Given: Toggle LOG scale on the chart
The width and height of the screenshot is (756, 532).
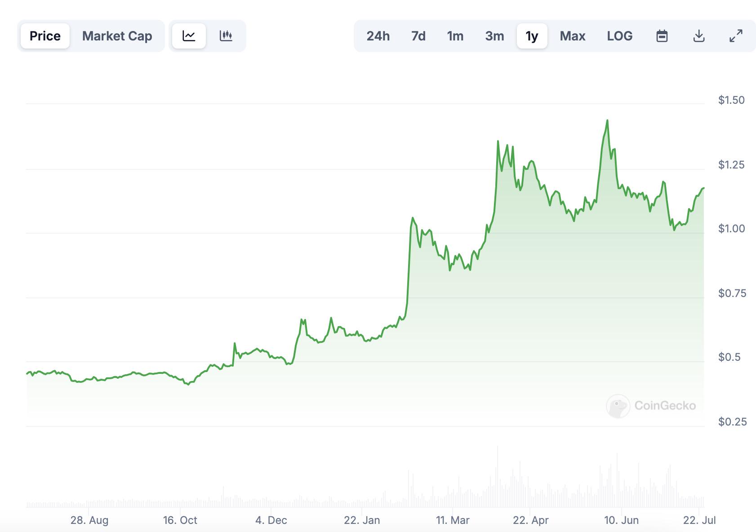Looking at the screenshot, I should click(x=619, y=36).
